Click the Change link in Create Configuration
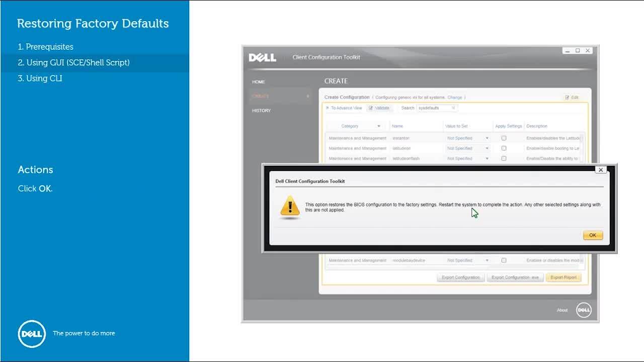Image resolution: width=644 pixels, height=362 pixels. (454, 98)
